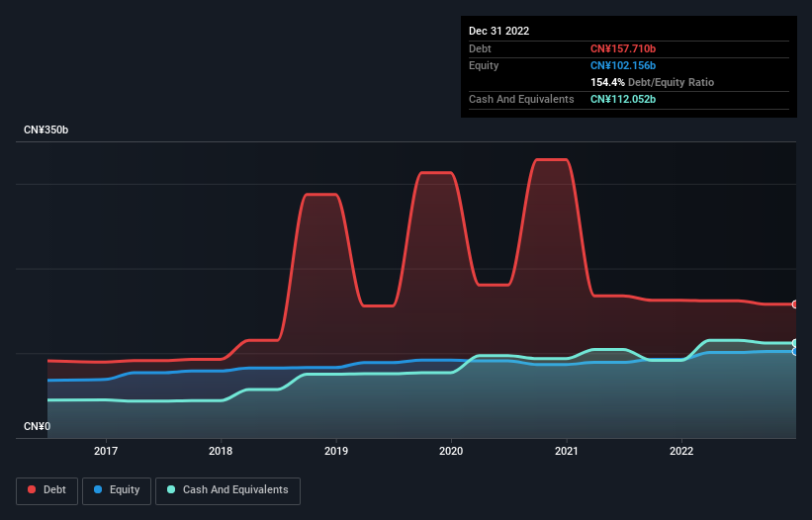Click the CN¥350b axis label
This screenshot has height=520, width=812.
click(x=46, y=130)
